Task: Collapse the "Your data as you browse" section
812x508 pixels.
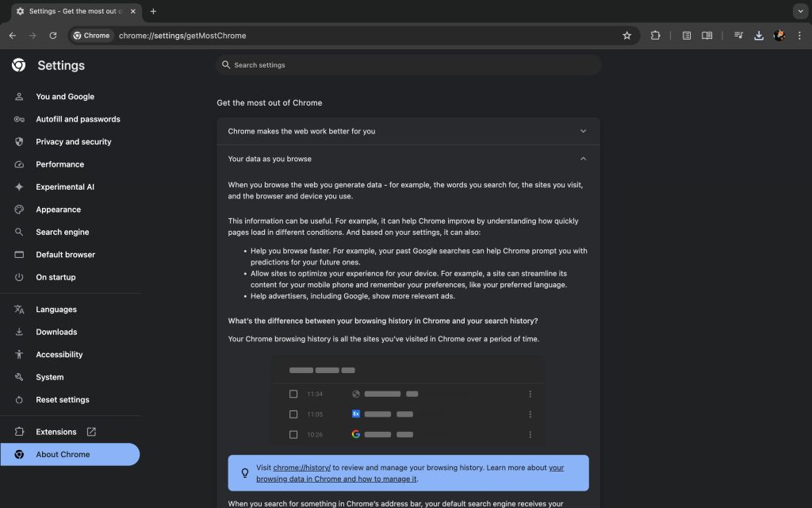Action: click(583, 159)
